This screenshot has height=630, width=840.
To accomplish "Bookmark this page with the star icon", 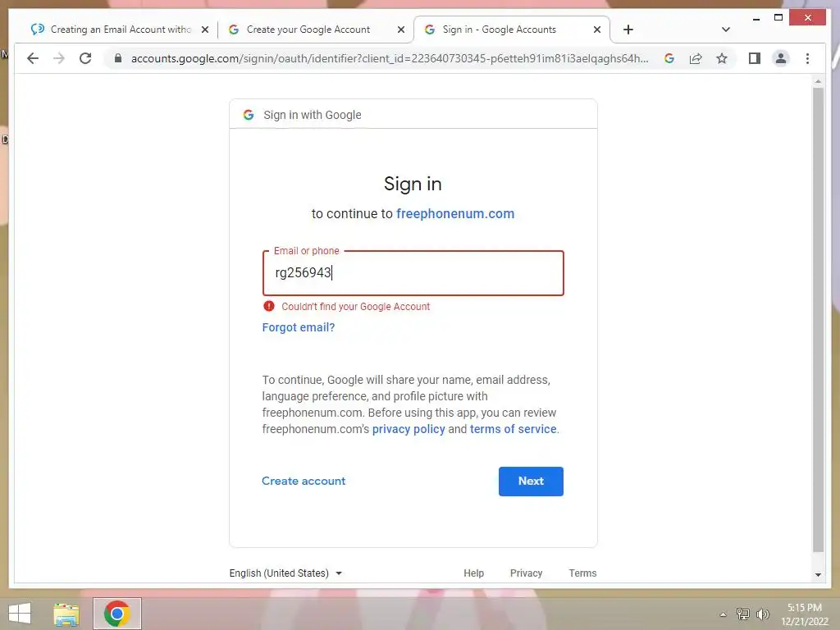I will coord(722,58).
